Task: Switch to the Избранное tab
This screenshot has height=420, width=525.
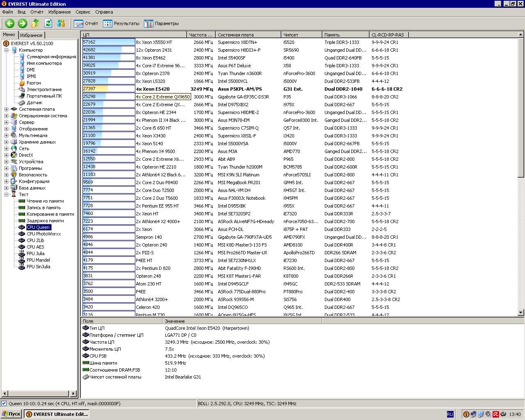Action: pyautogui.click(x=31, y=35)
